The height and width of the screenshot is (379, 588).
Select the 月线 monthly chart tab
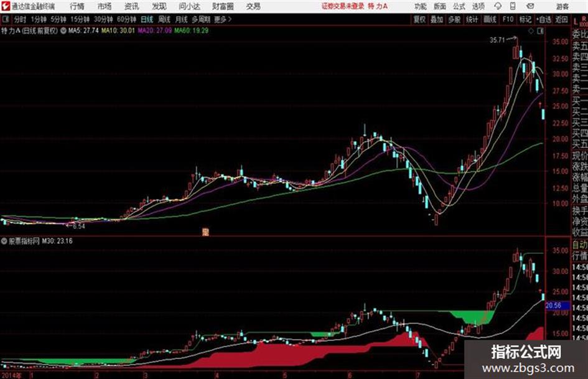[x=182, y=19]
